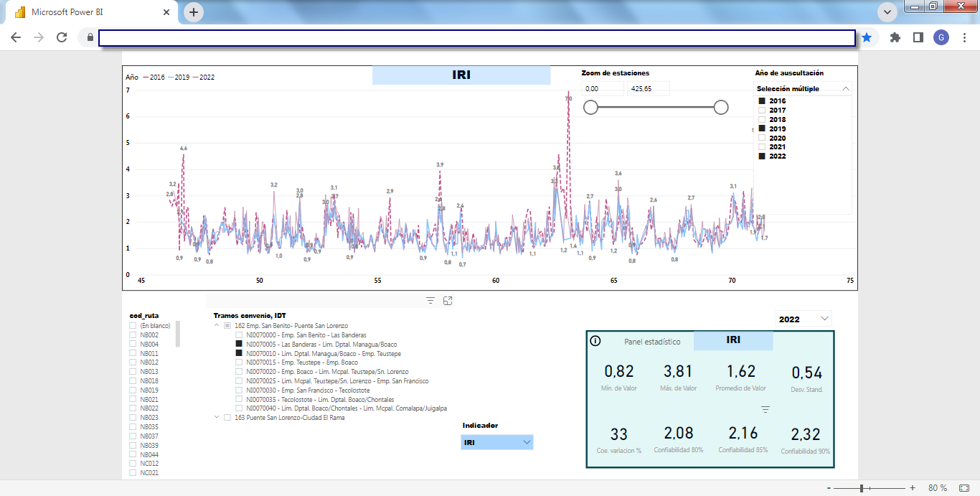Click the info icon in Panel estadístico

coord(595,341)
